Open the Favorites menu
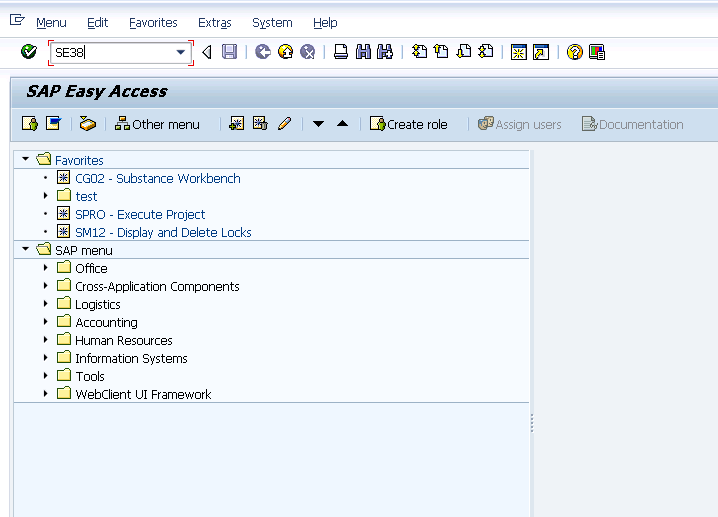 click(x=153, y=22)
